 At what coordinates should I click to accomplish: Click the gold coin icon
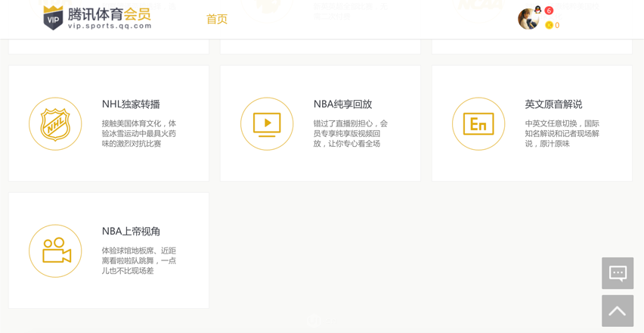click(549, 25)
